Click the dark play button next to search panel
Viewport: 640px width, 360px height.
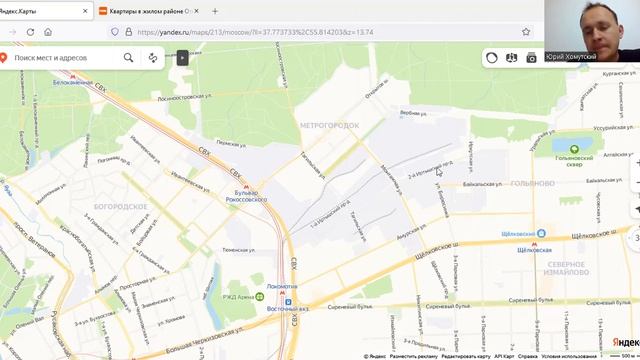[182, 58]
